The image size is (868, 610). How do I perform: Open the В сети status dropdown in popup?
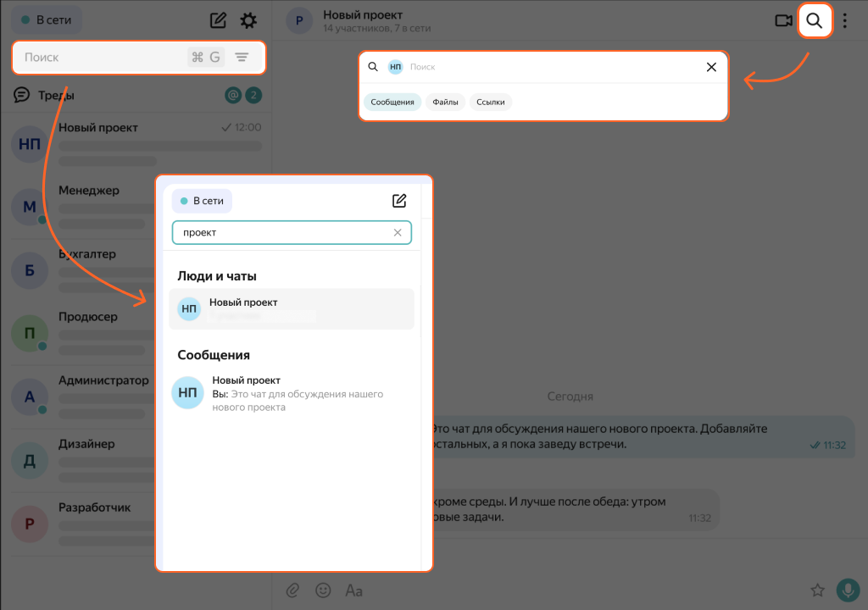click(202, 201)
